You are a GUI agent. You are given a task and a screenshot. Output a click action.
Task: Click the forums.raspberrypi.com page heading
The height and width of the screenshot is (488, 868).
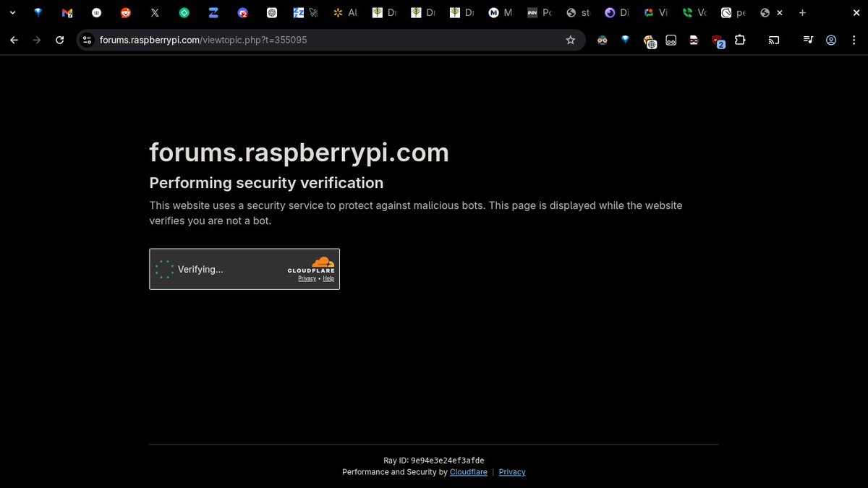point(299,153)
